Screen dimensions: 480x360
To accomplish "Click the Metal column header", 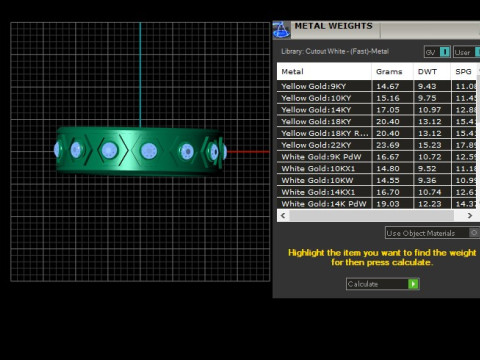I will [324, 71].
